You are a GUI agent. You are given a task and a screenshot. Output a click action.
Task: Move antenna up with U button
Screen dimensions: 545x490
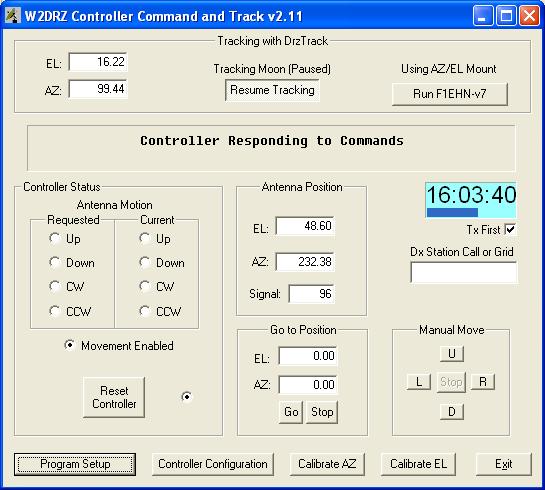point(452,354)
